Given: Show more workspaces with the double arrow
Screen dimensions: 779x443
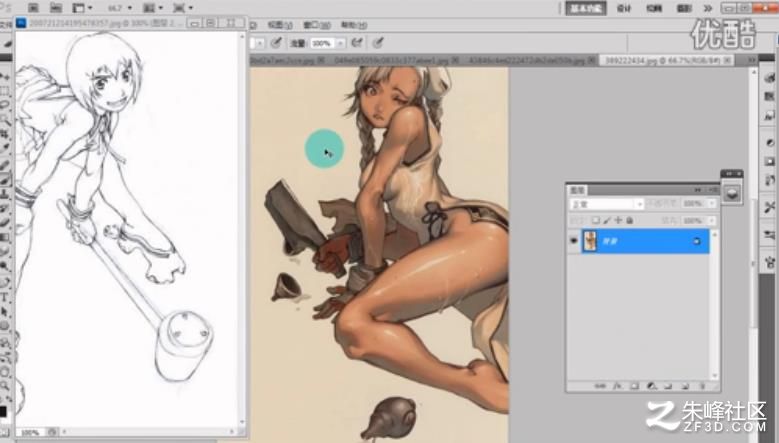Looking at the screenshot, I should [708, 8].
